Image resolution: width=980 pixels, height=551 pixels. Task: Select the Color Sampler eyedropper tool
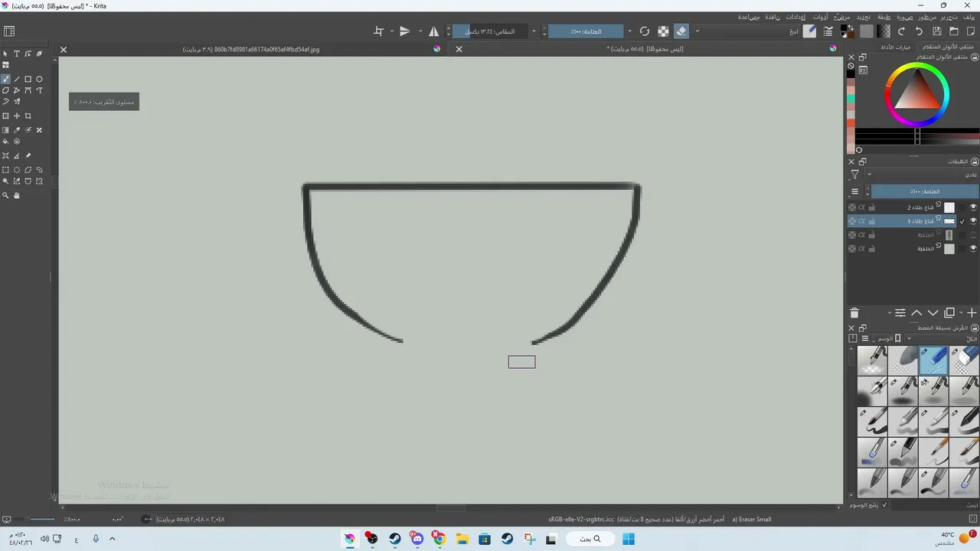tap(17, 130)
